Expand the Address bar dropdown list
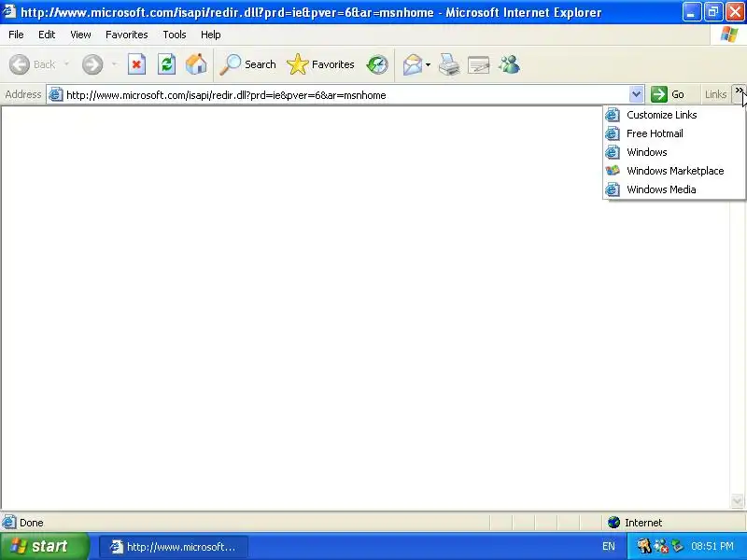This screenshot has height=560, width=747. tap(636, 95)
